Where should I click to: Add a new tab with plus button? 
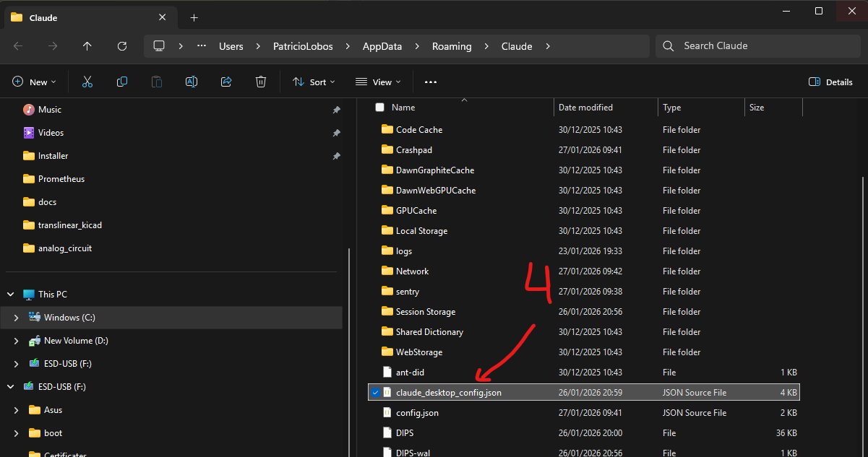[194, 17]
